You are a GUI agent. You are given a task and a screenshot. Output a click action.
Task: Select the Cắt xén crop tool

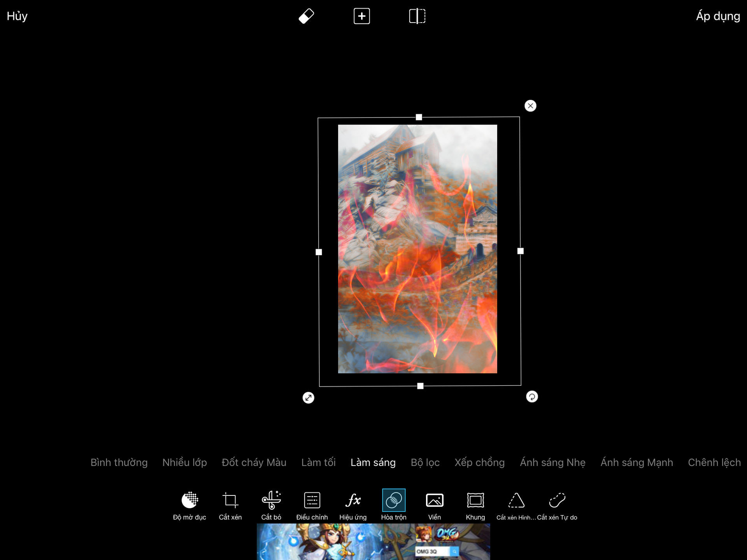(x=230, y=506)
